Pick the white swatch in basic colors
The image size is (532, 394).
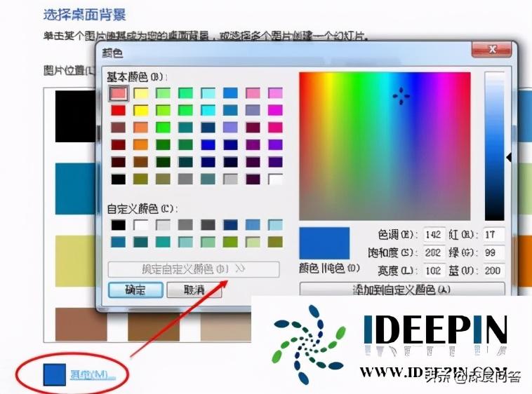[275, 179]
